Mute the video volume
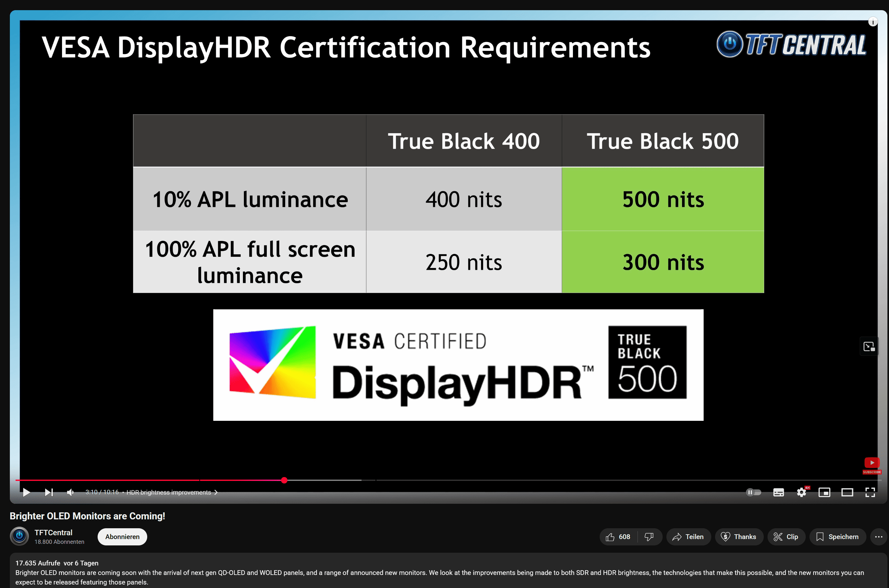Image resolution: width=889 pixels, height=588 pixels. pos(70,492)
